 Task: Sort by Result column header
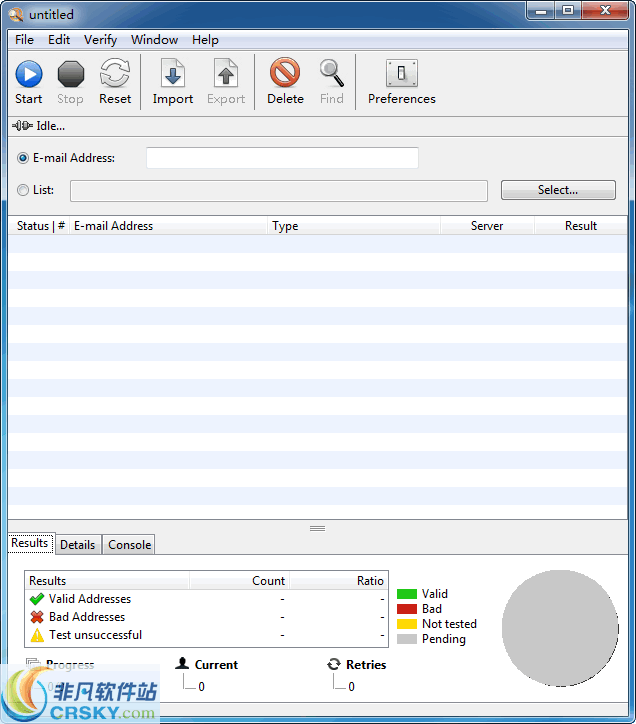point(581,226)
